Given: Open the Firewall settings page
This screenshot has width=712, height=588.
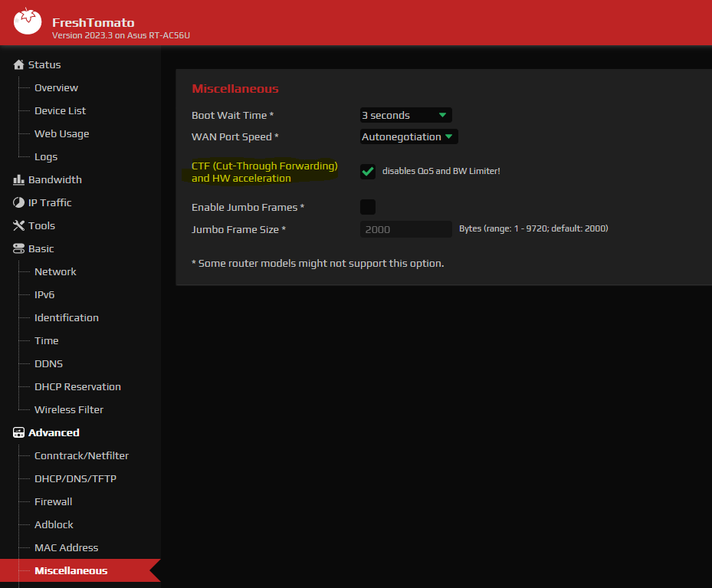Looking at the screenshot, I should coord(53,501).
